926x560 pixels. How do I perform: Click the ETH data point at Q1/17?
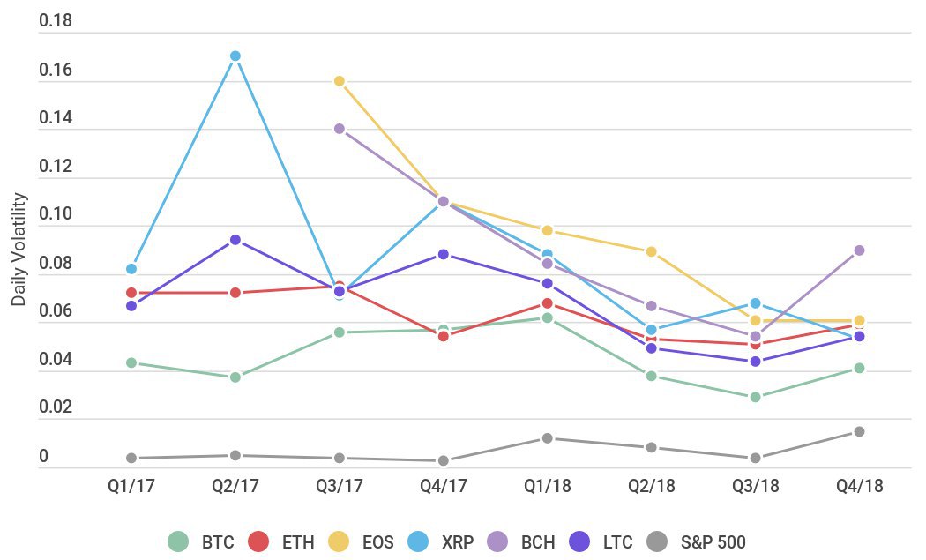[x=131, y=292]
